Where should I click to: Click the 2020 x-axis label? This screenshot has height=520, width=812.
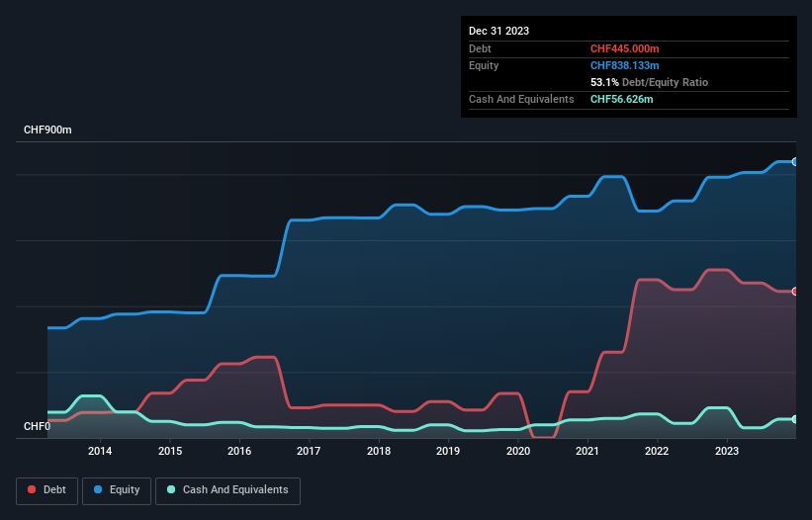click(x=518, y=451)
